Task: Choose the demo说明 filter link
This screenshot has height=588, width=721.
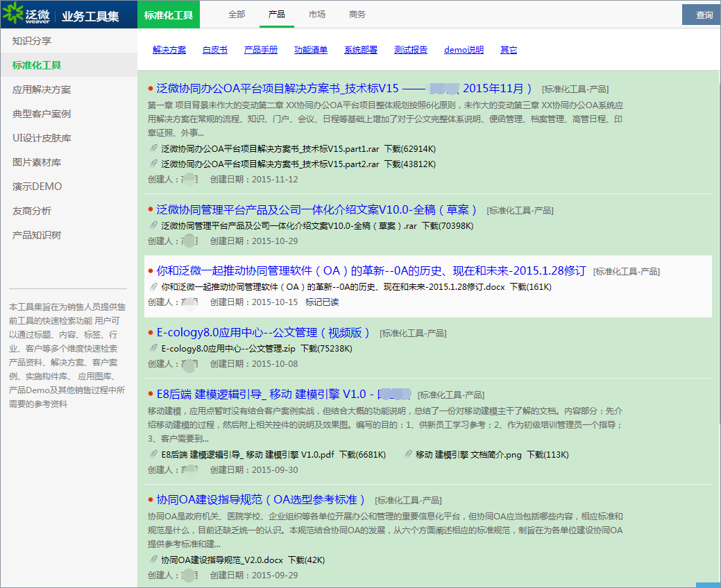Action: point(464,50)
